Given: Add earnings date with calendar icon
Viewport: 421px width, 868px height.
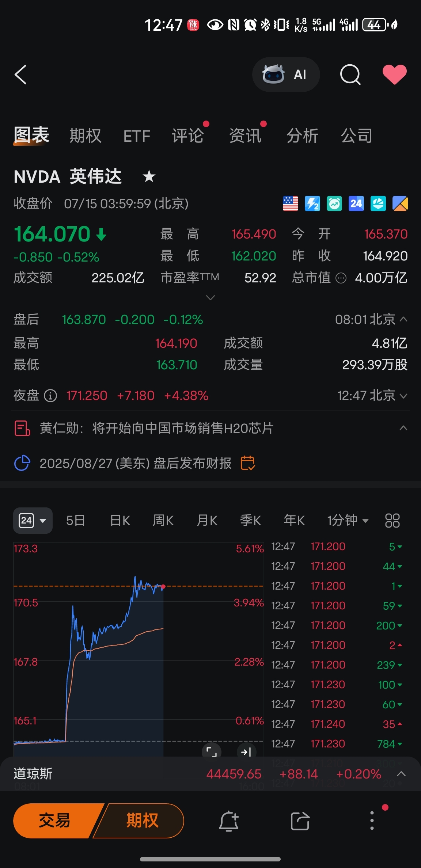Looking at the screenshot, I should pos(248,463).
